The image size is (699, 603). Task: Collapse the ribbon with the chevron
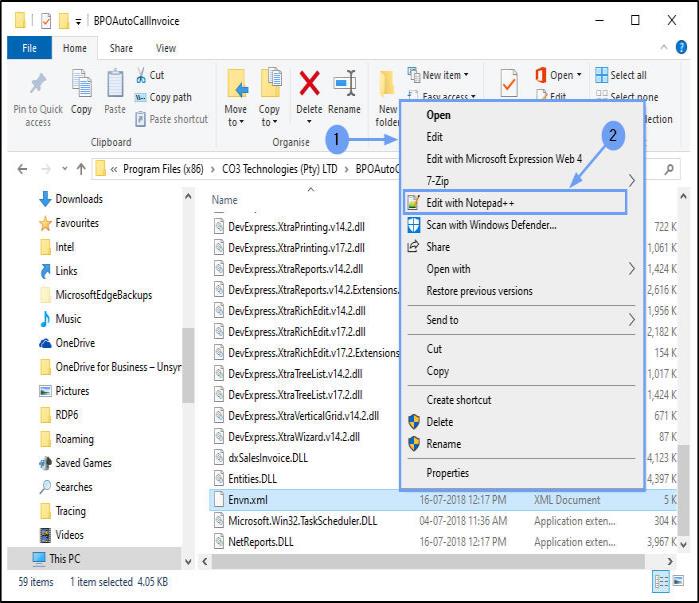[664, 47]
